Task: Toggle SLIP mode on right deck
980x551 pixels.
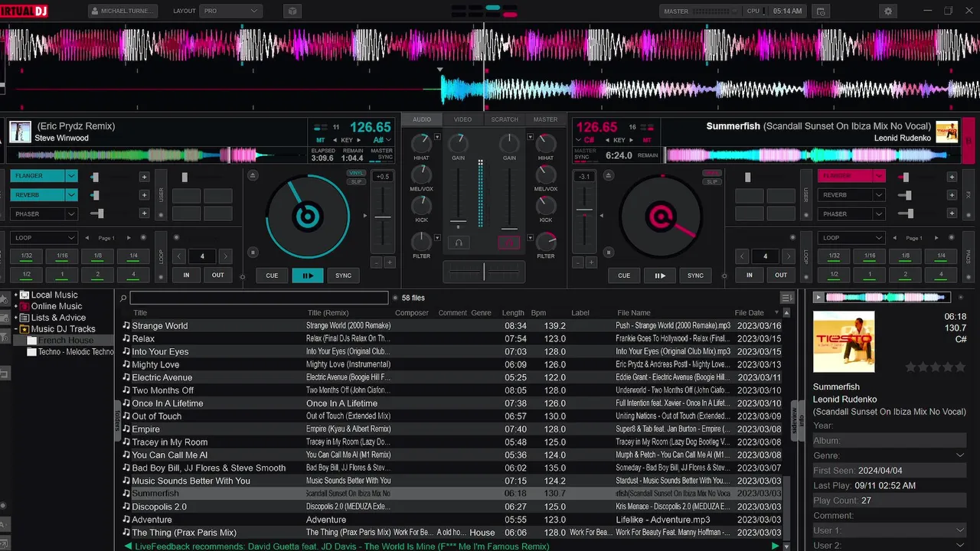Action: coord(712,182)
